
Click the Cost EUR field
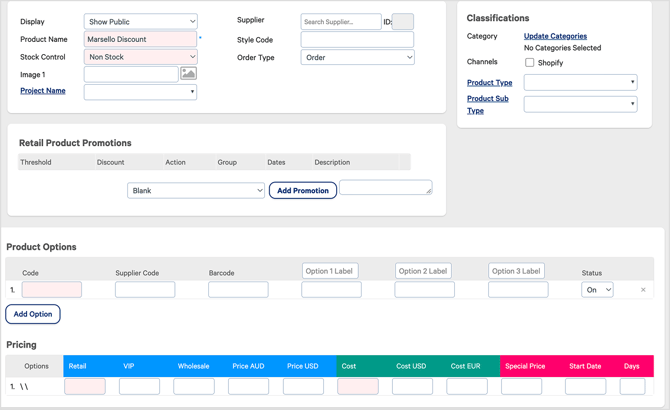pyautogui.click(x=467, y=387)
